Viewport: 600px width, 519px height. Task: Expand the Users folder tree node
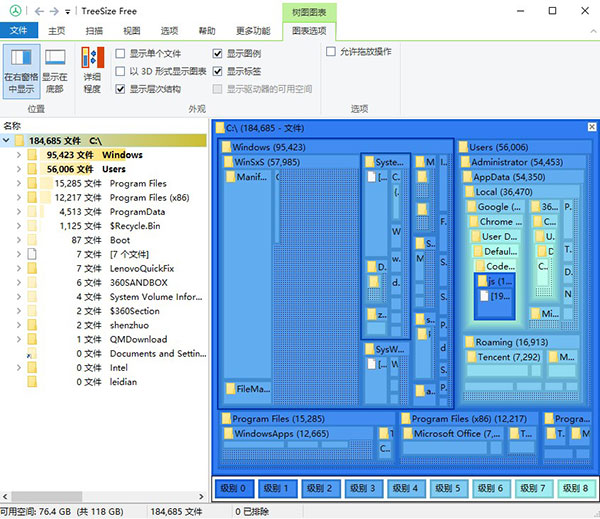coord(18,169)
